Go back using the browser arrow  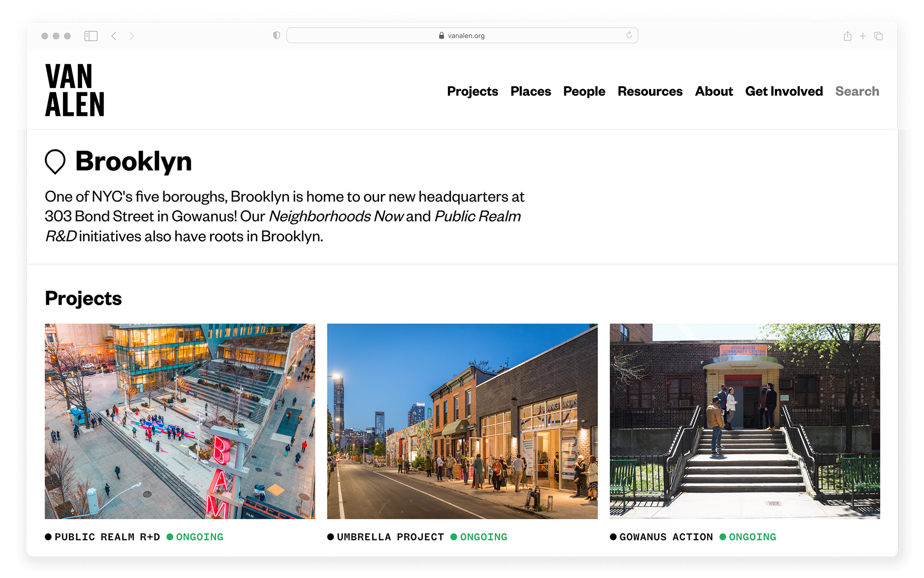tap(114, 36)
